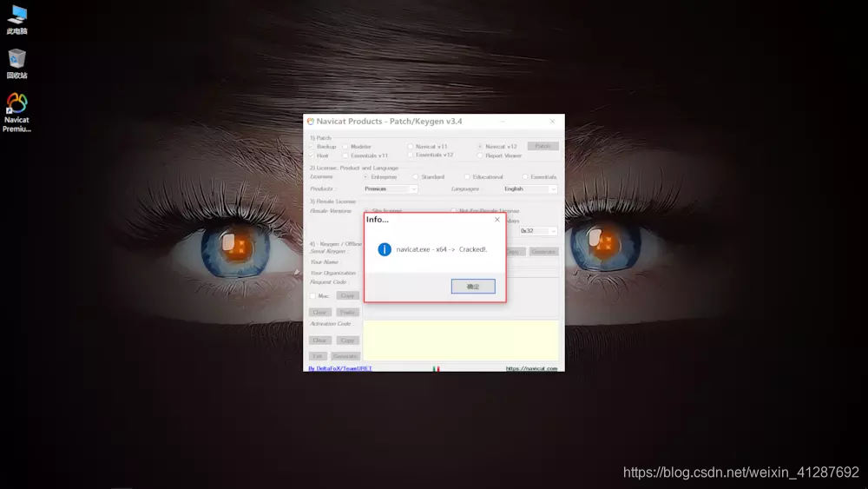Click the Patch button
The width and height of the screenshot is (868, 489).
coord(542,146)
